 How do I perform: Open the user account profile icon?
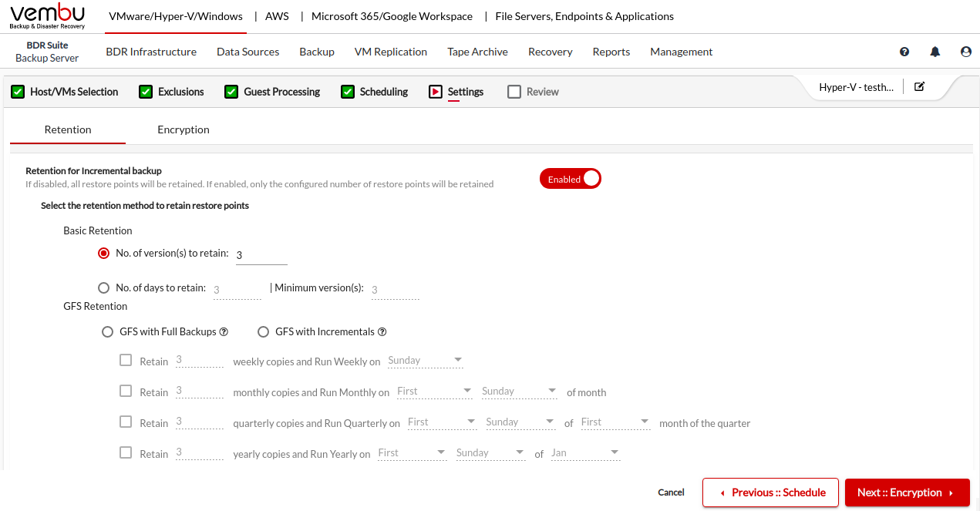(966, 52)
